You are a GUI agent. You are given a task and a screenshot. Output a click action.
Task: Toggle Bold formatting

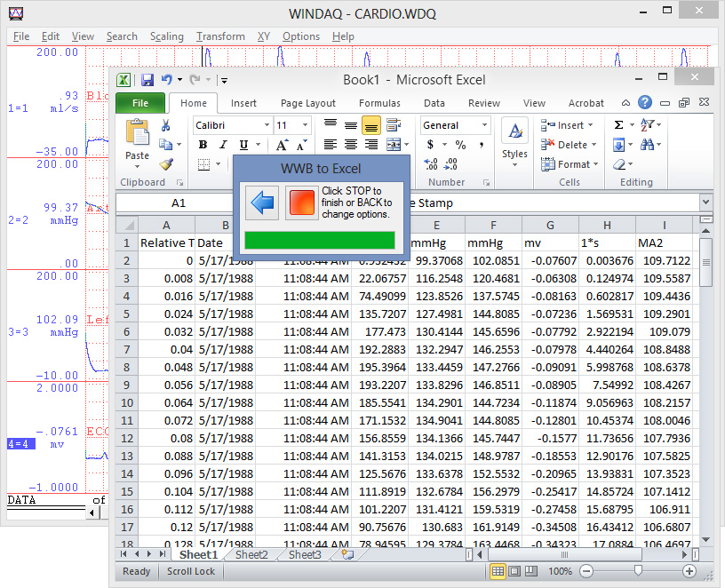[x=203, y=145]
